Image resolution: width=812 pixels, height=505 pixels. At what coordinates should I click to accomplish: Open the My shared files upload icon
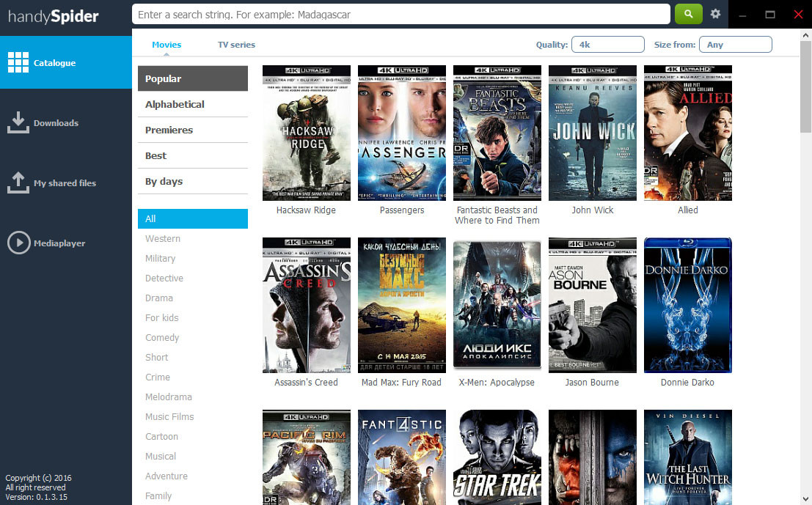18,183
